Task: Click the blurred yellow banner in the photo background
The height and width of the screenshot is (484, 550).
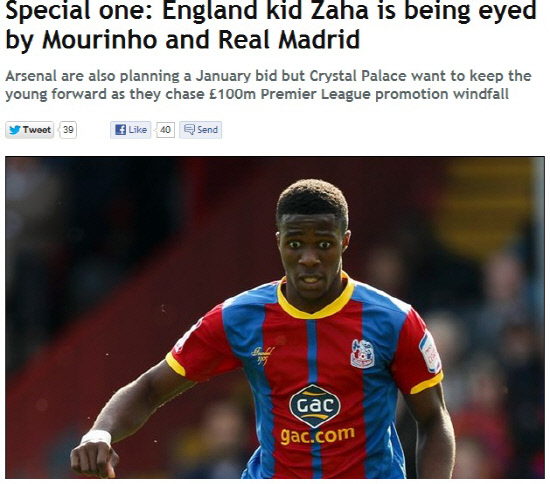Action: click(488, 207)
